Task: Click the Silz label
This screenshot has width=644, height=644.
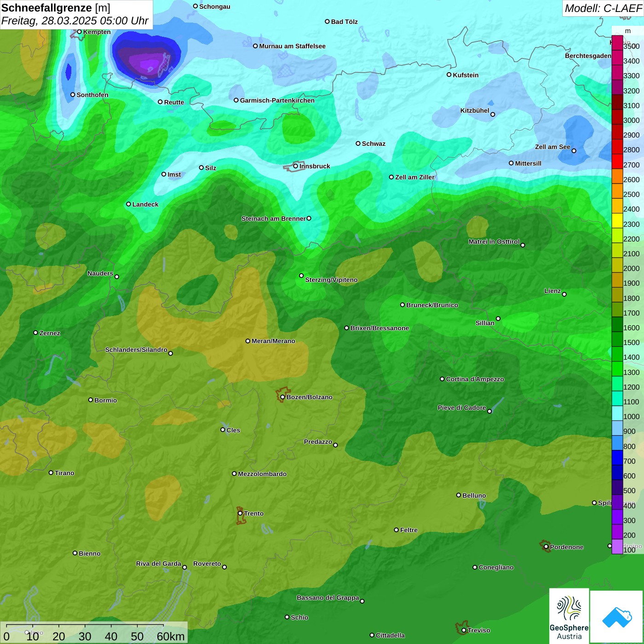Action: (211, 168)
